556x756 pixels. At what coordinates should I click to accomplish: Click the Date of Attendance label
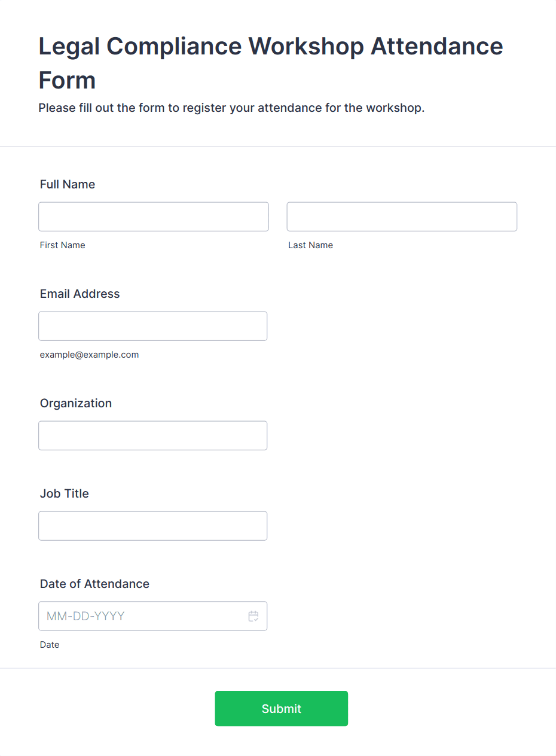tap(94, 584)
